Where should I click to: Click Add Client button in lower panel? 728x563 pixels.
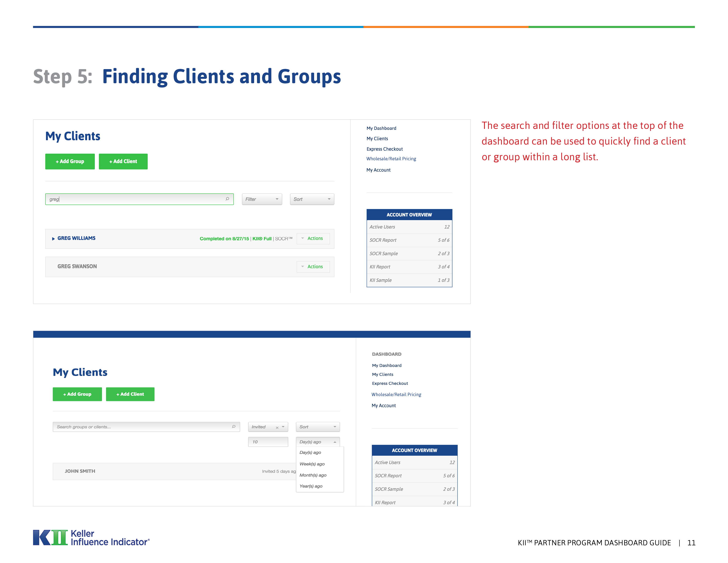[130, 394]
